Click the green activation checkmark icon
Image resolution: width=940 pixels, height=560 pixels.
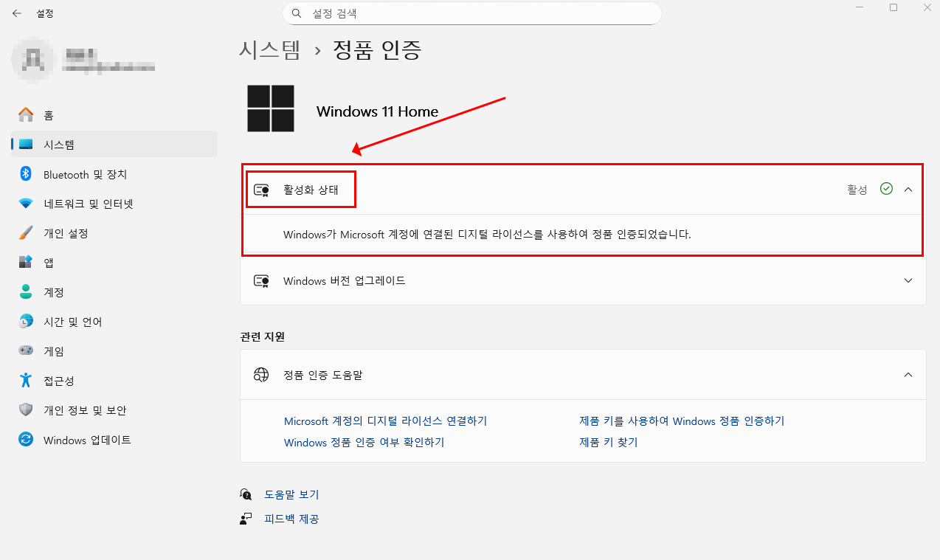(887, 189)
